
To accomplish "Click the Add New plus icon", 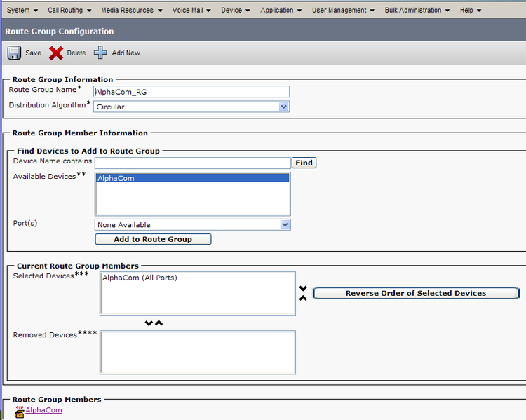I will (101, 53).
